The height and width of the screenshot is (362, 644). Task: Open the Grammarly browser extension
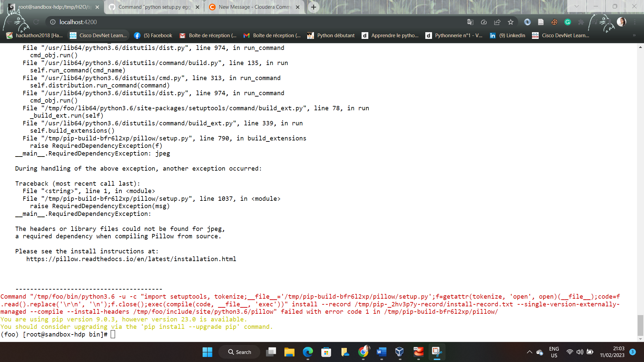click(568, 22)
